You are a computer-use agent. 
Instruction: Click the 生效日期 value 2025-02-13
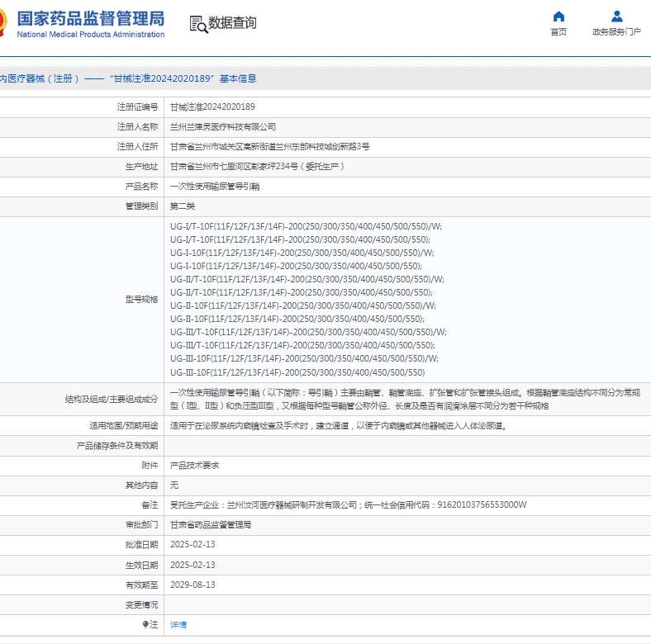coord(192,565)
